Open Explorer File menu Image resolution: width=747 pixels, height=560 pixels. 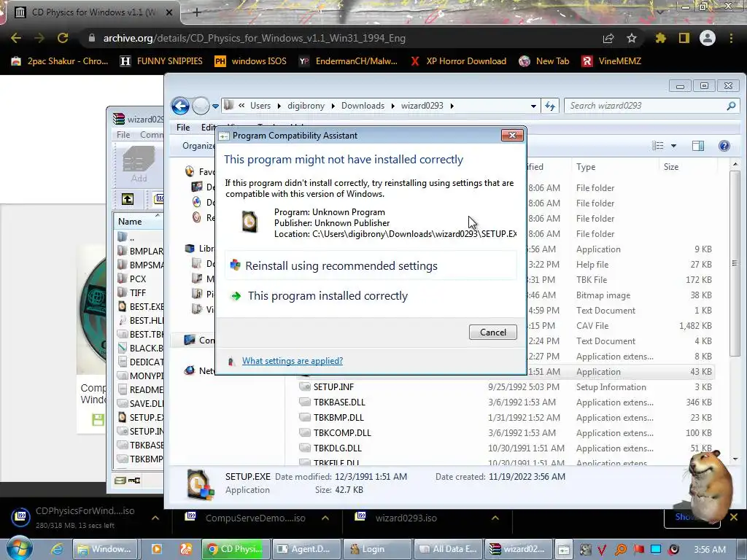(x=183, y=127)
